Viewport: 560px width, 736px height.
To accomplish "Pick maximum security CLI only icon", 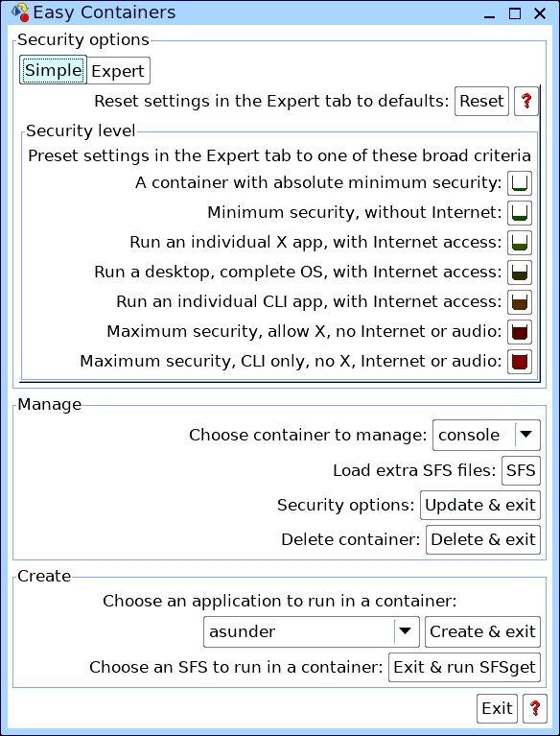I will [x=520, y=362].
